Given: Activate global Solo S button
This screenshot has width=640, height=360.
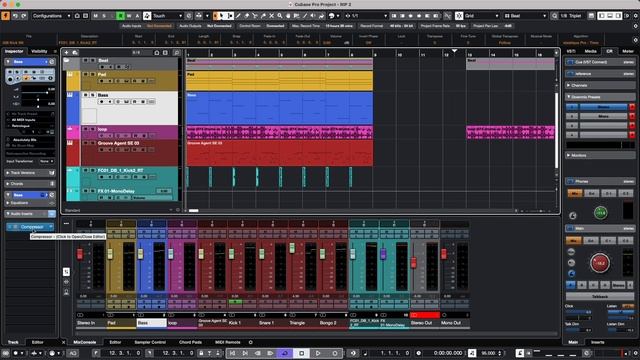Looking at the screenshot, I should pos(104,16).
